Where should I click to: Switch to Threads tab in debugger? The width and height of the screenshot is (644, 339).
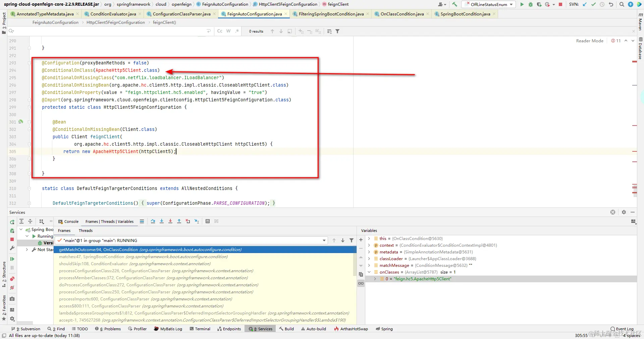pos(86,231)
